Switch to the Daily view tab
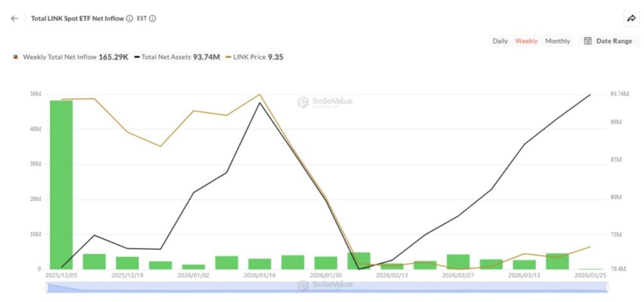The width and height of the screenshot is (644, 302). tap(500, 41)
